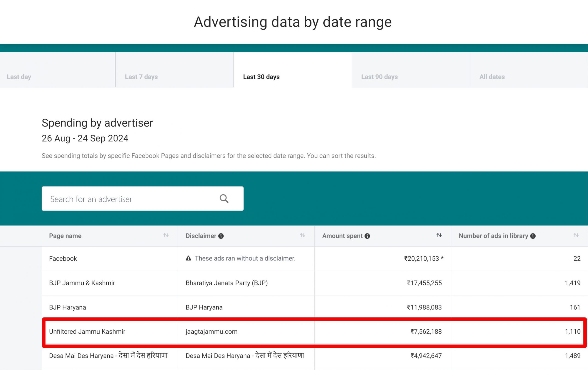This screenshot has height=370, width=588.
Task: Click Bharatiya Janata Party (BJP) disclaimer cell
Action: click(x=227, y=283)
